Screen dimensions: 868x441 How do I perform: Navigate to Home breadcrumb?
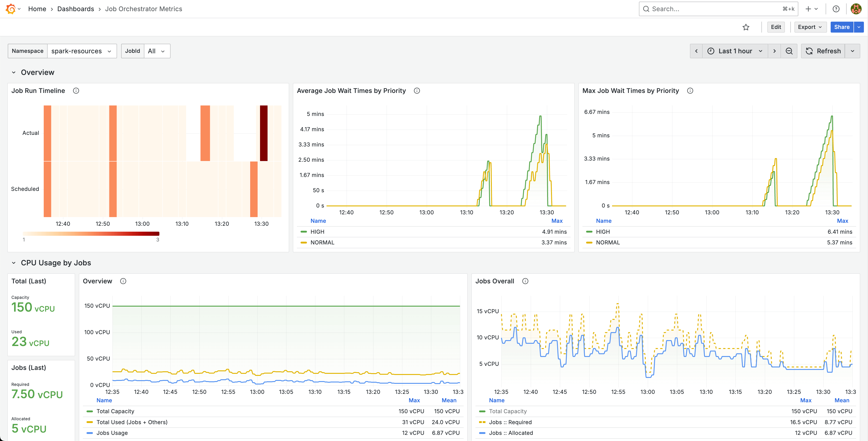coord(37,9)
